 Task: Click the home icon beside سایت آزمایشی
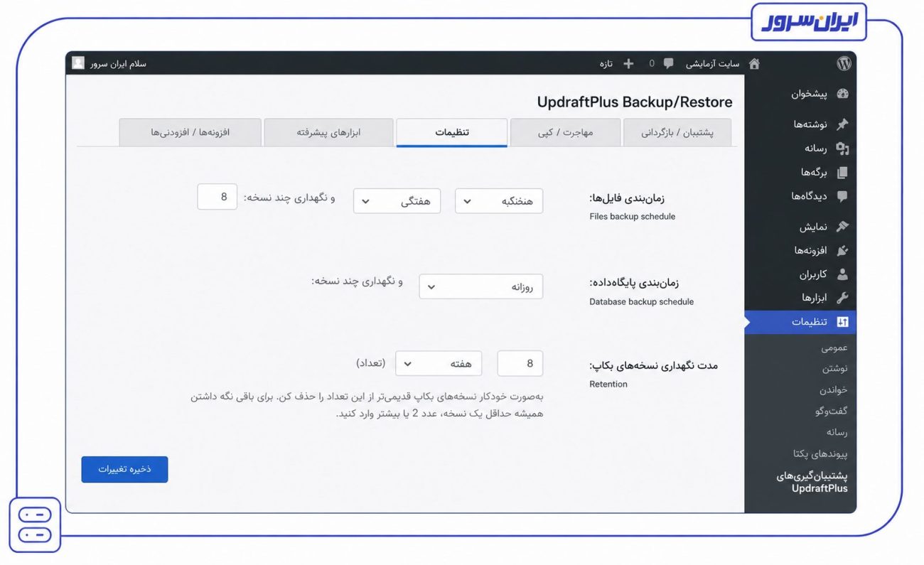[754, 63]
